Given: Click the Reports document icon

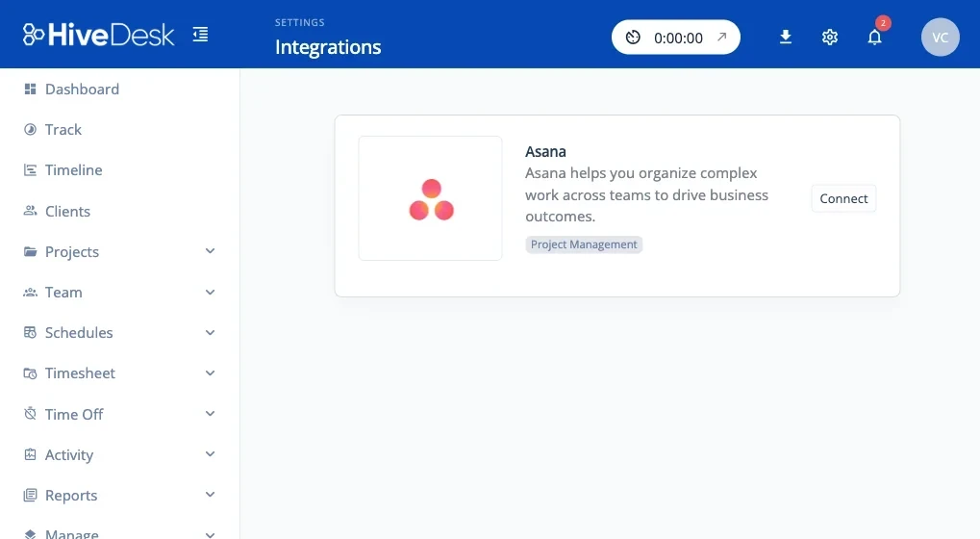Looking at the screenshot, I should coord(30,496).
